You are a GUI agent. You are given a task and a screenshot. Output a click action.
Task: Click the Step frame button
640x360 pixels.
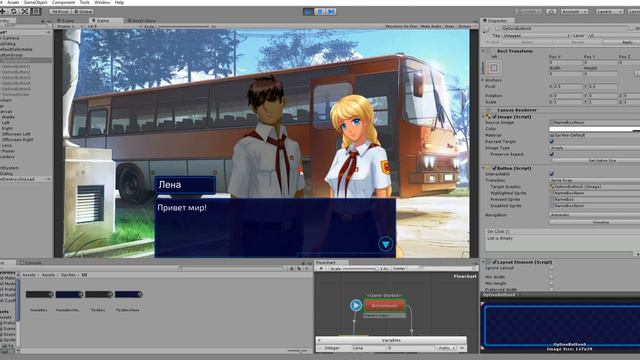pos(331,12)
